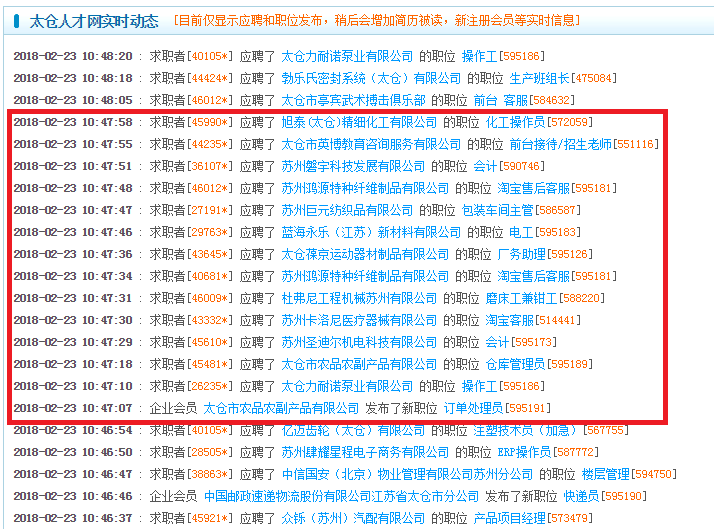Open 太仓市农品农副产品有限公司 in the 企业会员 10:47:07 row

281,408
